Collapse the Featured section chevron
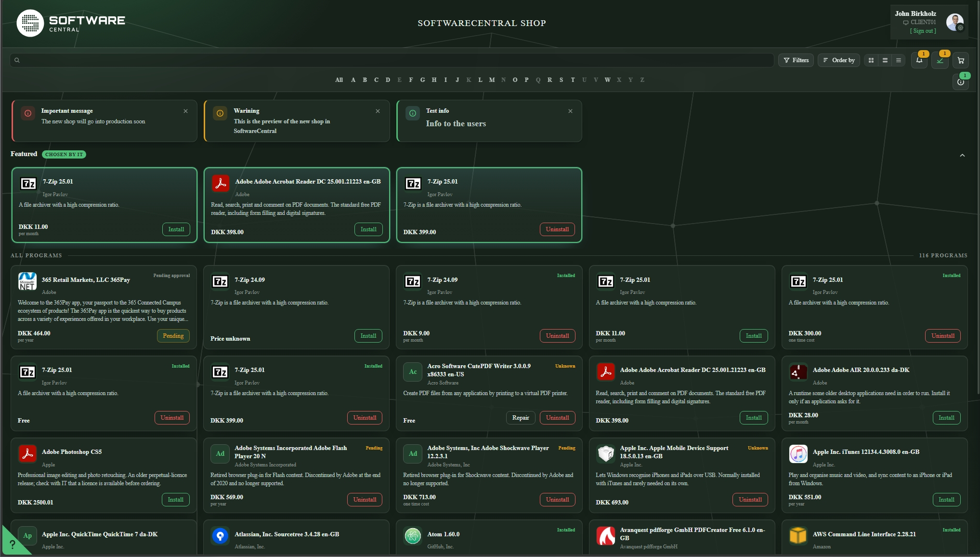Screen dimensions: 980x557 coord(962,155)
